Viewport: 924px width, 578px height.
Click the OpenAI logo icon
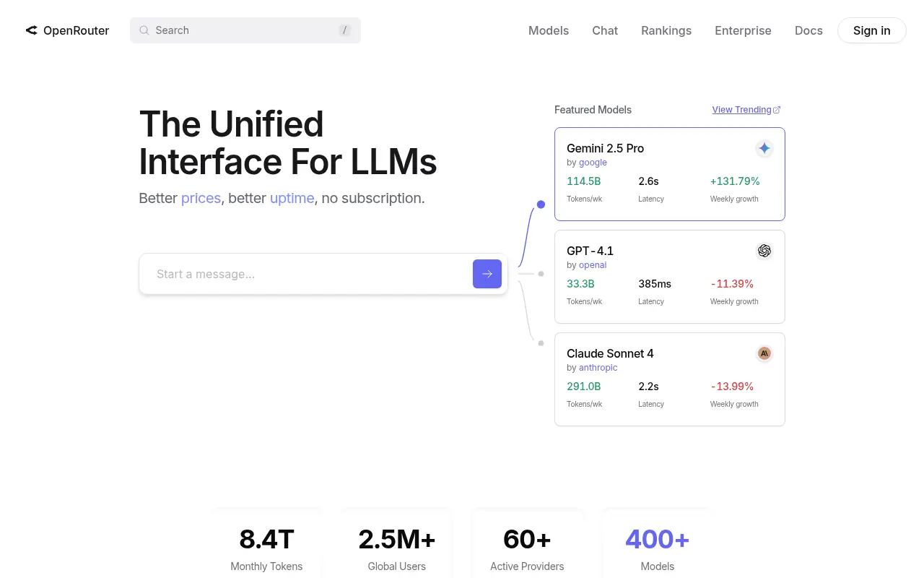[764, 251]
